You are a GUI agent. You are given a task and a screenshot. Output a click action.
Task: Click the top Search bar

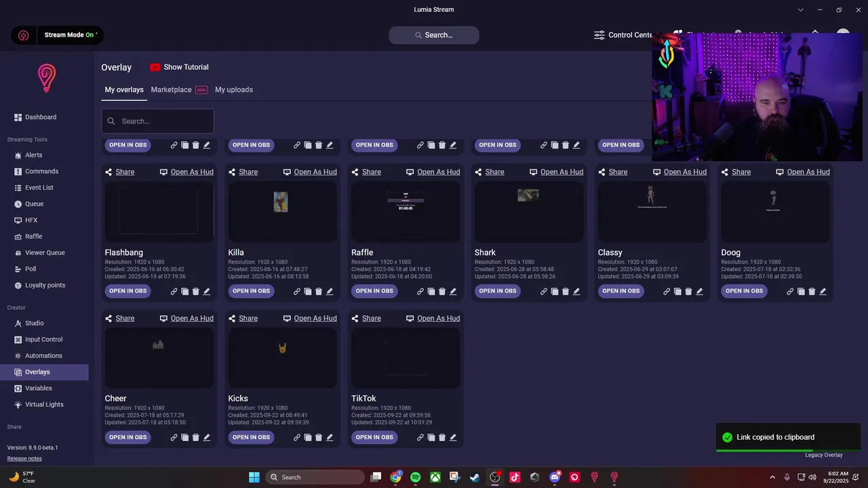coord(434,35)
